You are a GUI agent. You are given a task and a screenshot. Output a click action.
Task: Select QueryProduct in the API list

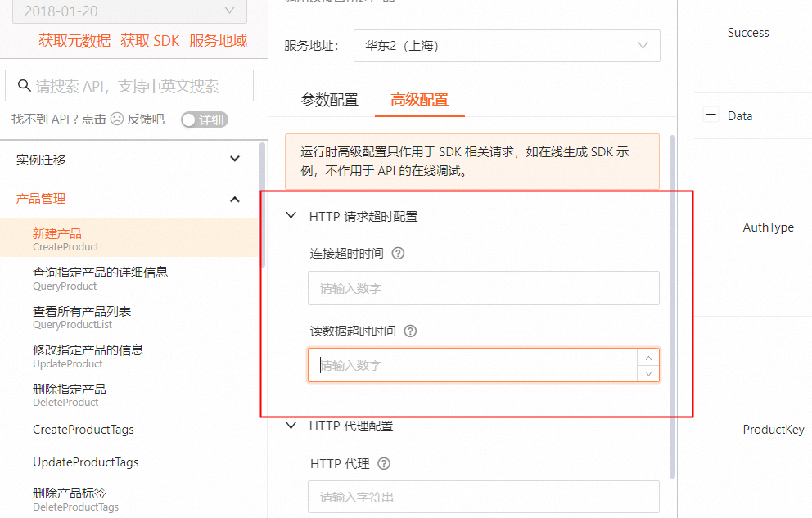(100, 278)
